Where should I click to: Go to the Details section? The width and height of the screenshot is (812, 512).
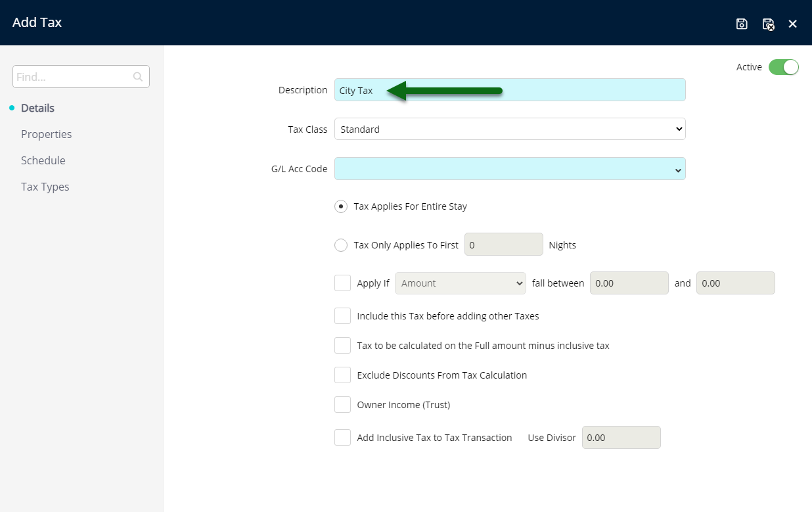tap(37, 108)
